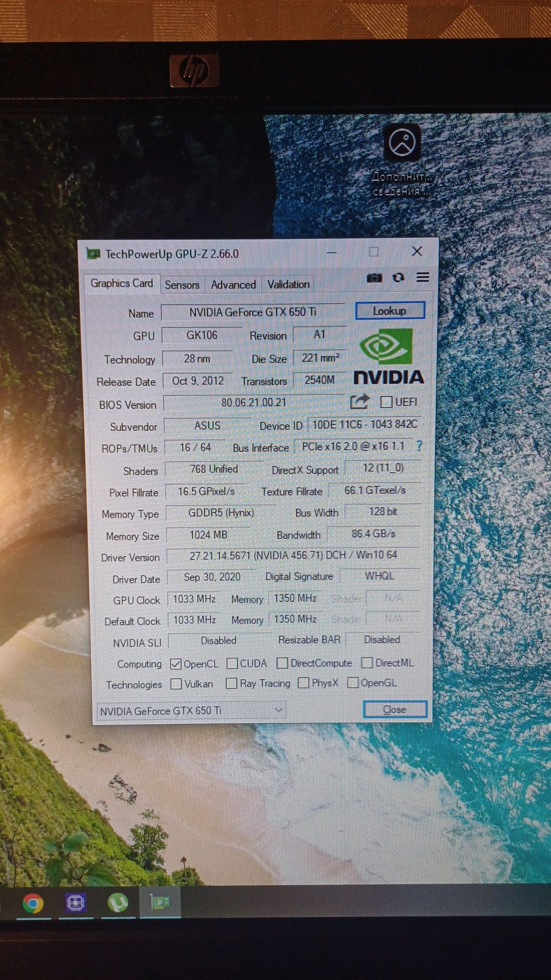Image resolution: width=551 pixels, height=980 pixels.
Task: Switch to the Advanced tab
Action: pyautogui.click(x=233, y=284)
